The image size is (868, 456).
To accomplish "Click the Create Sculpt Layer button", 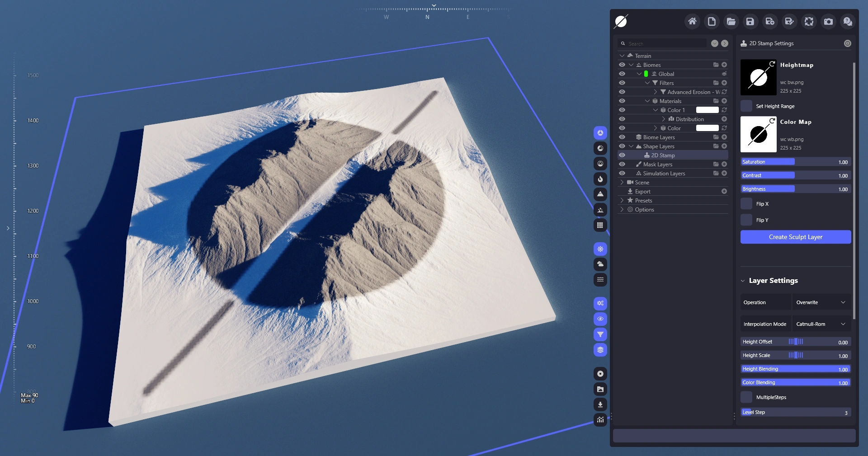I will [x=795, y=237].
